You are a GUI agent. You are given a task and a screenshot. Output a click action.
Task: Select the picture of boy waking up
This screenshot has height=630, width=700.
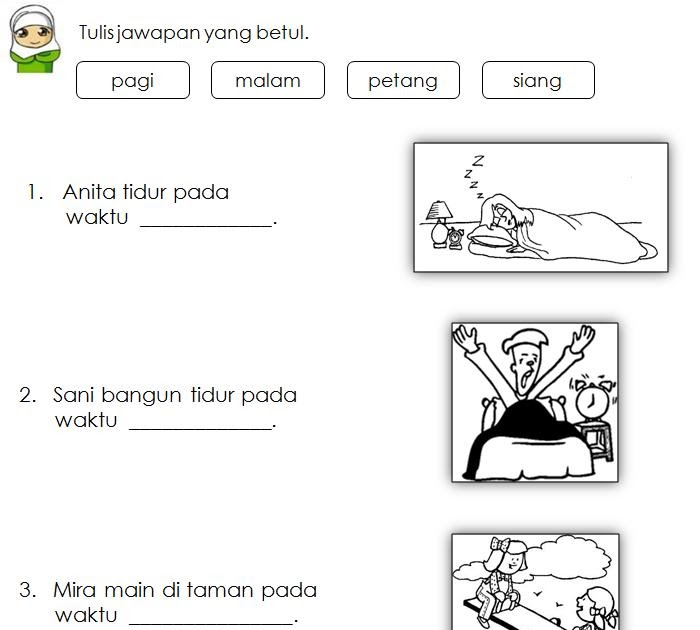point(535,402)
